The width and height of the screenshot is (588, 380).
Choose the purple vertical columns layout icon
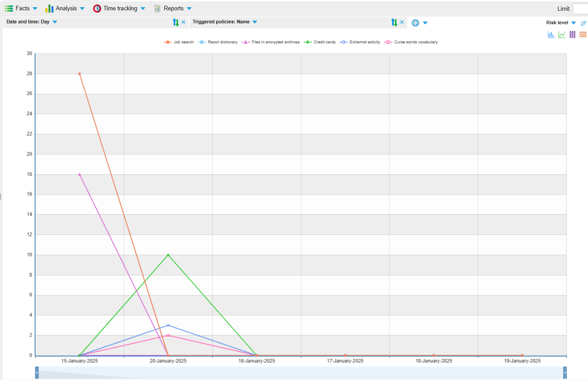(x=572, y=35)
